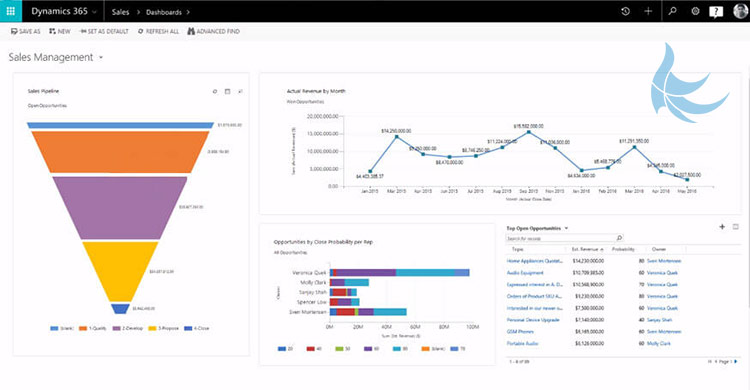
Task: Open recently viewed items clock icon
Action: point(625,11)
